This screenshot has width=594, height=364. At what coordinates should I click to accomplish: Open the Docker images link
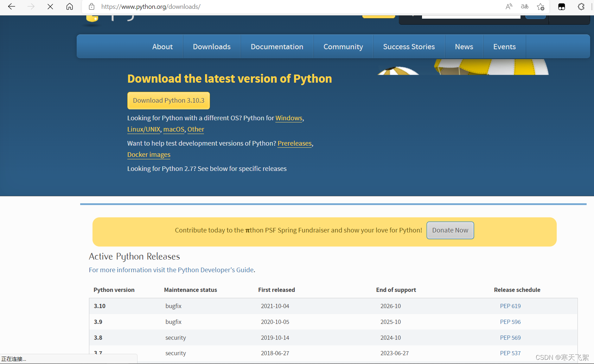[x=149, y=155]
